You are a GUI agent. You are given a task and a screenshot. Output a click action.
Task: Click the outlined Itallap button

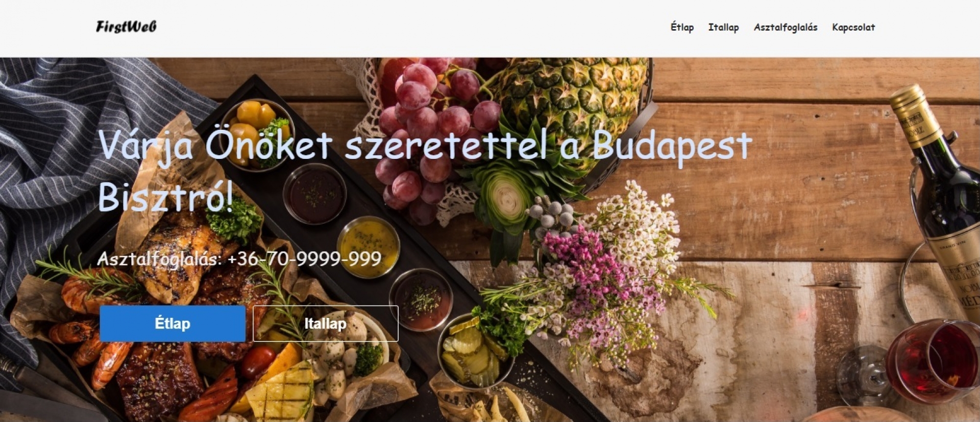point(326,323)
